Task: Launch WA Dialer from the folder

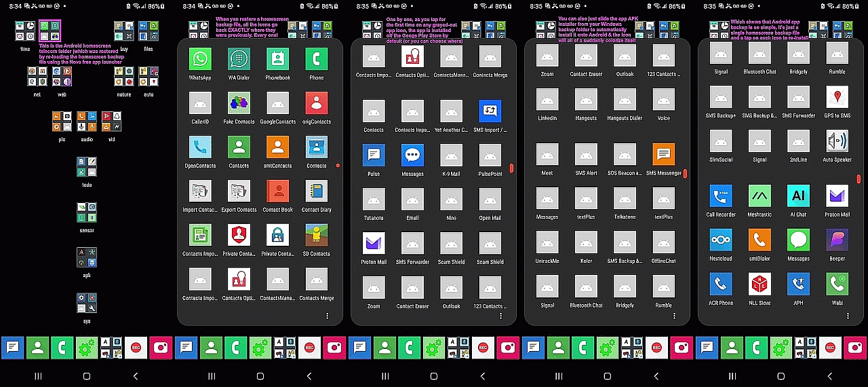Action: tap(239, 59)
